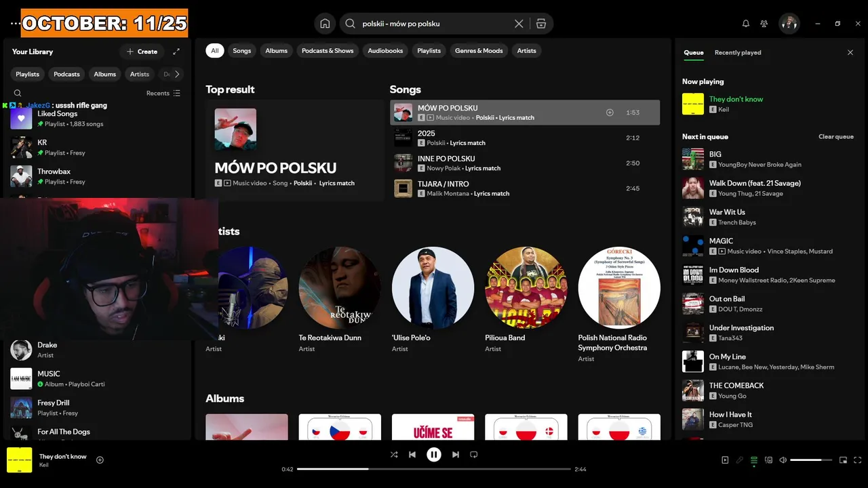Open Nowy Polak artist link

point(444,168)
